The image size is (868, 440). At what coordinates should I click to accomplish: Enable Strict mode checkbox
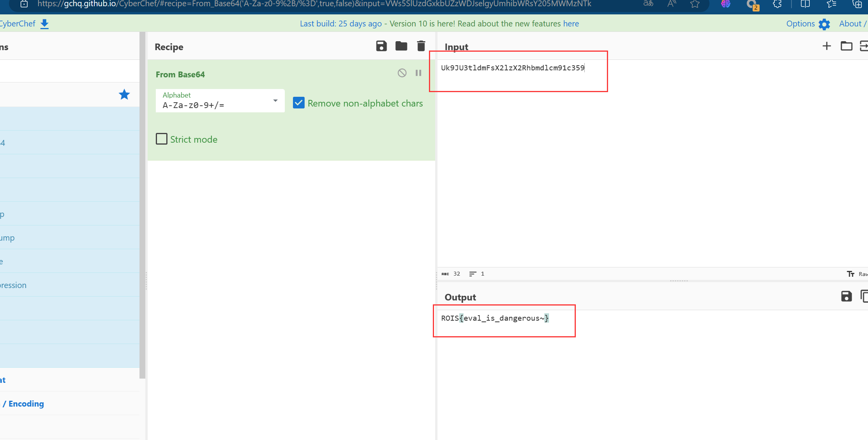click(162, 139)
